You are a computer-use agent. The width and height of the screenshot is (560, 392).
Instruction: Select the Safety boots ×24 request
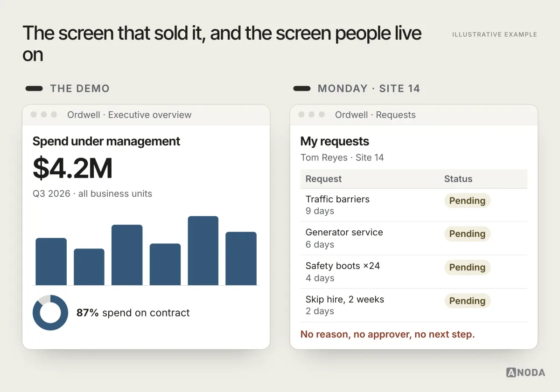[414, 272]
